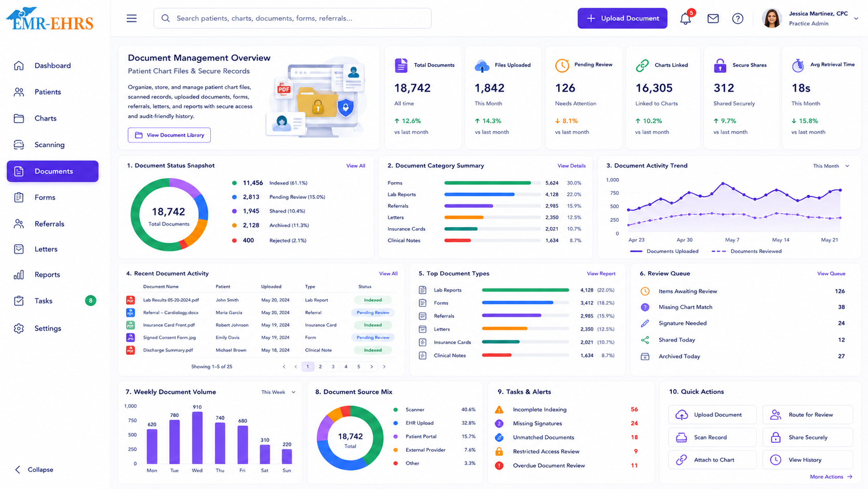
Task: Click the Files Uploaded cloud icon
Action: [x=482, y=66]
